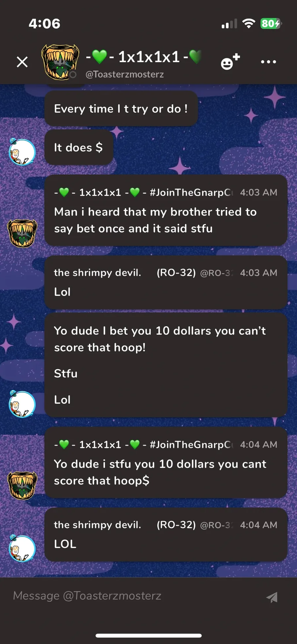
Task: Tap the 1x1x1x1 sender name at 4:03 AM
Action: (x=143, y=192)
